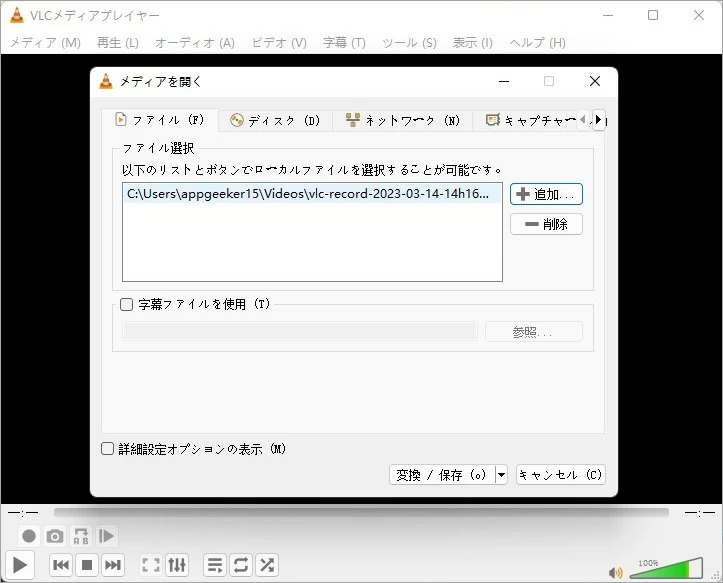Screen dimensions: 723x583
Task: Toggle random shuffle playback
Action: pyautogui.click(x=267, y=565)
